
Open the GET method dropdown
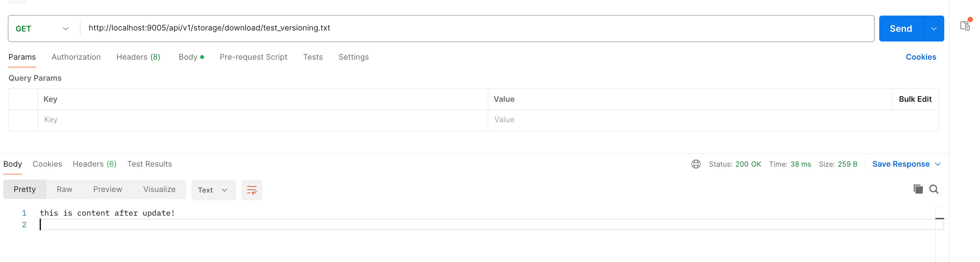(x=42, y=29)
